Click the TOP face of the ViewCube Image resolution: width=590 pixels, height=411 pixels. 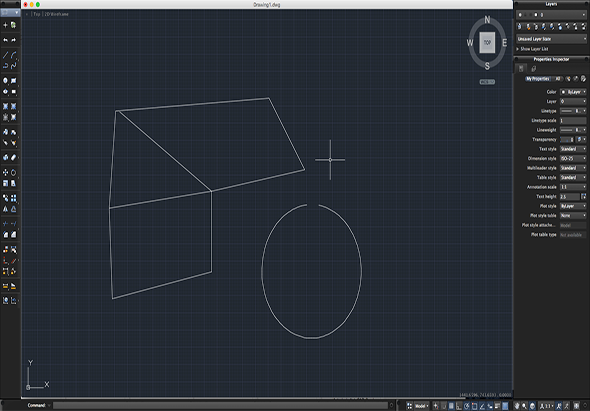(x=487, y=43)
